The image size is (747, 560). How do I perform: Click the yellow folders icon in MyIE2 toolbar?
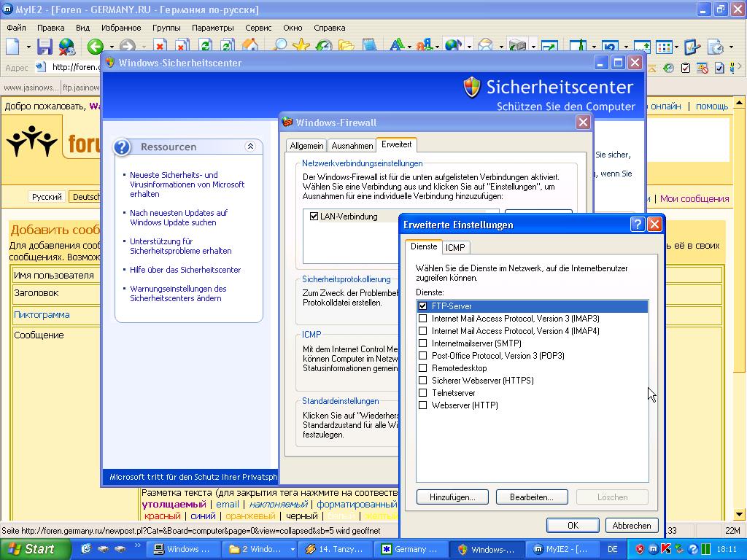[347, 44]
